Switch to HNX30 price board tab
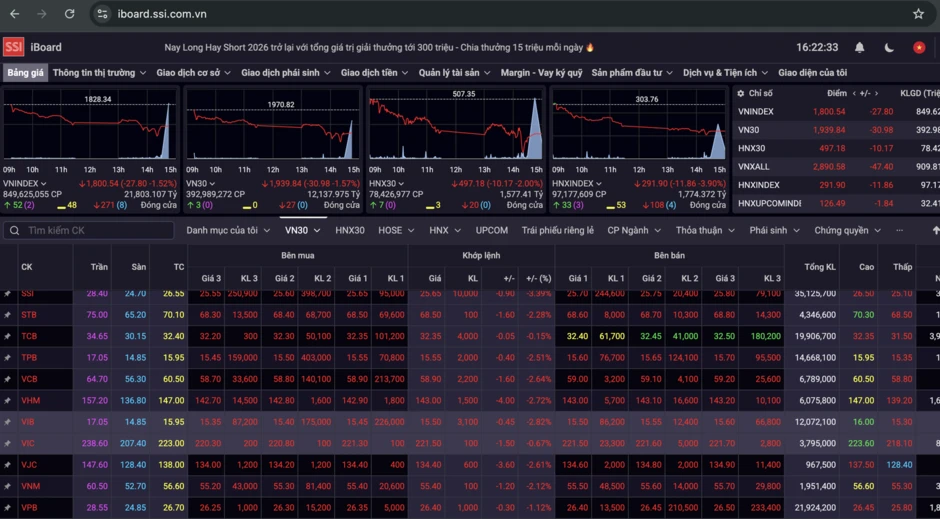This screenshot has height=519, width=940. (350, 230)
